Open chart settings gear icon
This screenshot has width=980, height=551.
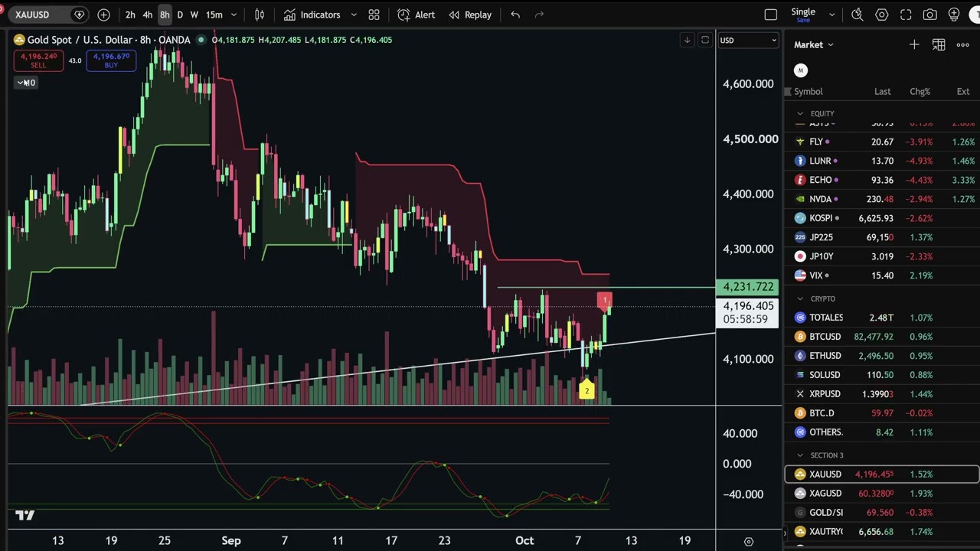[882, 15]
